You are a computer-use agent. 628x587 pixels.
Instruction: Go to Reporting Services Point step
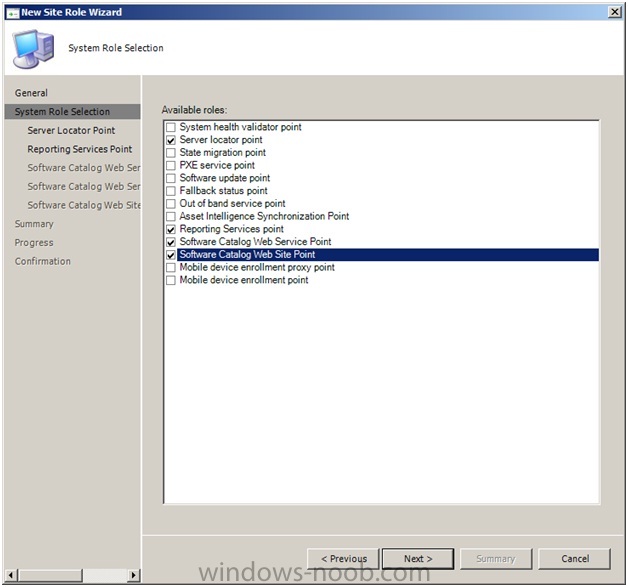pos(80,149)
